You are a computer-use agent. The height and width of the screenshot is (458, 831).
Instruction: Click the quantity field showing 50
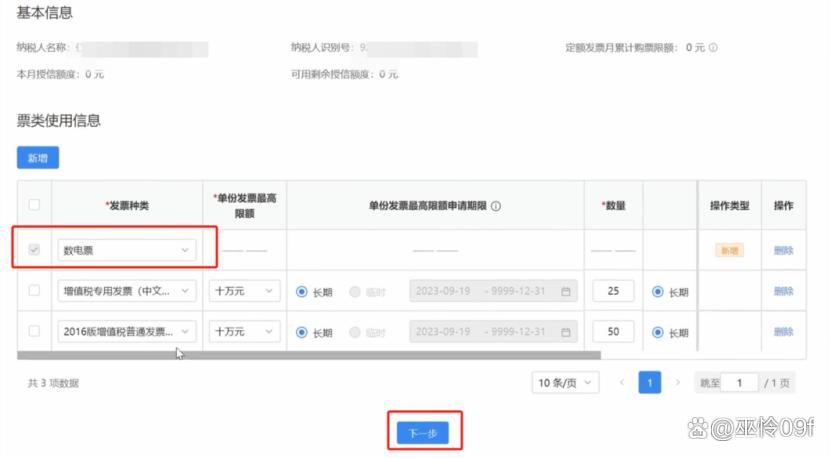coord(613,331)
